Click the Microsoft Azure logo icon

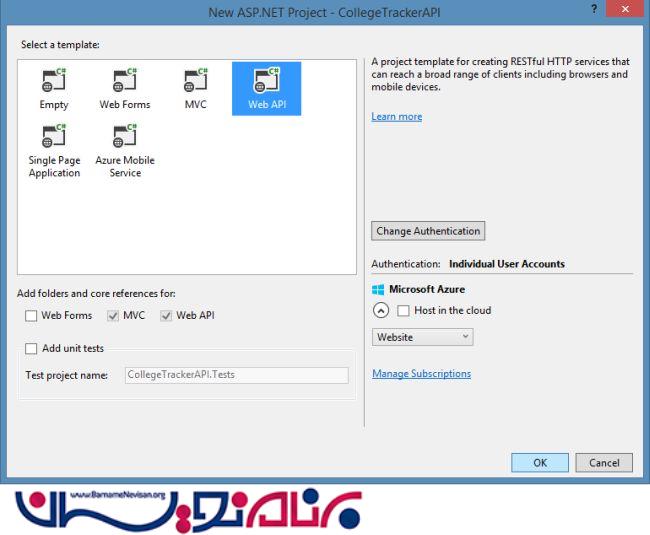(x=377, y=290)
